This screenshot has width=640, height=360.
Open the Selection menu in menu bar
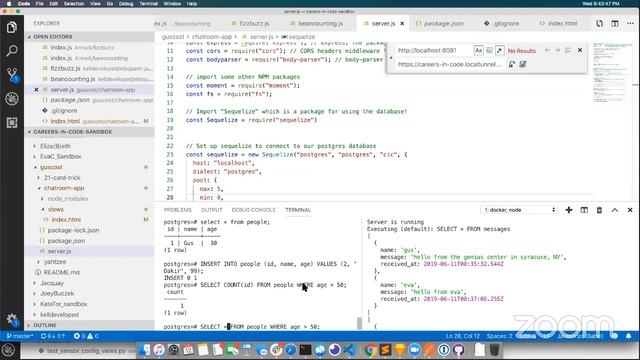[74, 4]
